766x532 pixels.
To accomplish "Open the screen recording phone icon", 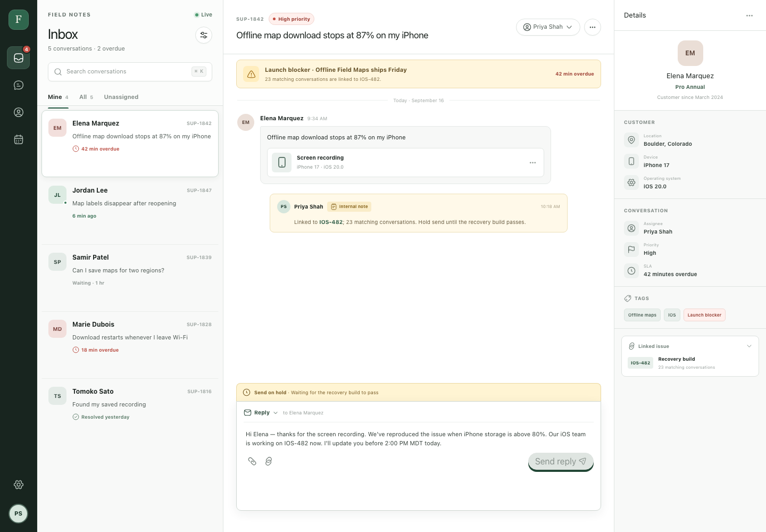I will (x=282, y=162).
